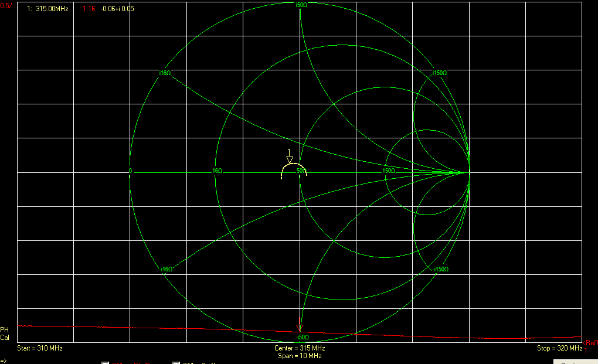Screen dimensions: 598x364
Task: Click the marker frequency readout 315.00MHz
Action: coord(52,9)
